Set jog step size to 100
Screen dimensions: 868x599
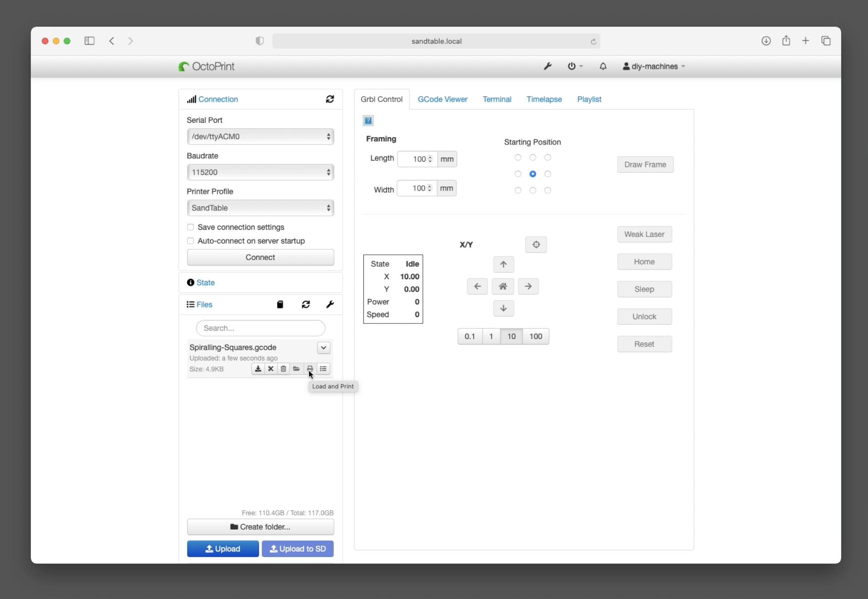[x=535, y=336]
